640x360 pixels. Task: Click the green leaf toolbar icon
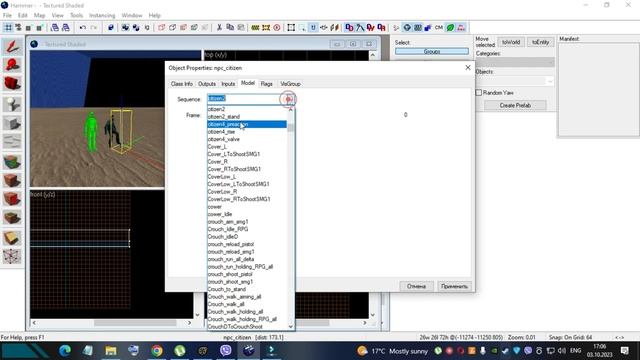(x=450, y=28)
